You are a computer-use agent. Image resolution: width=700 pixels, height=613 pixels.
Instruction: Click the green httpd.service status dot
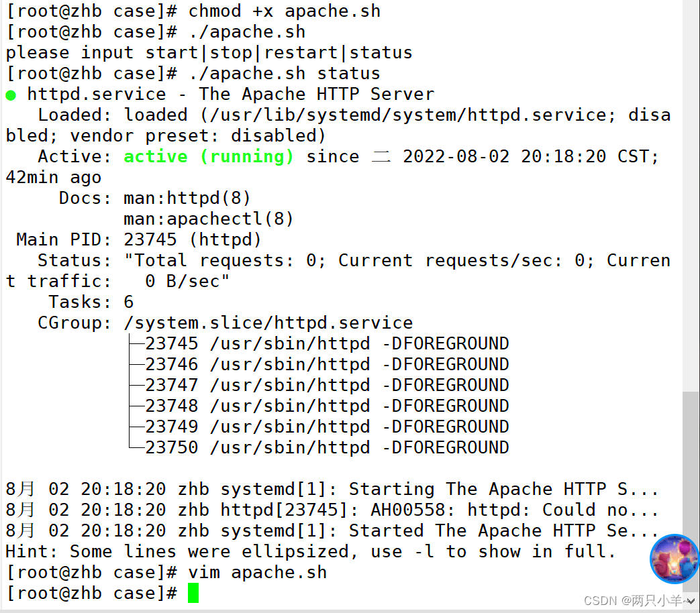(11, 95)
